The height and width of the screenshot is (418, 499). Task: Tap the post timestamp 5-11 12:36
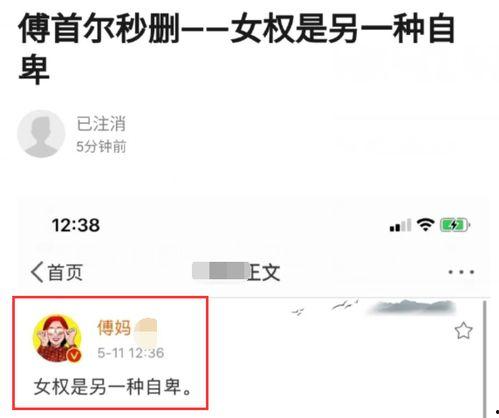[131, 353]
